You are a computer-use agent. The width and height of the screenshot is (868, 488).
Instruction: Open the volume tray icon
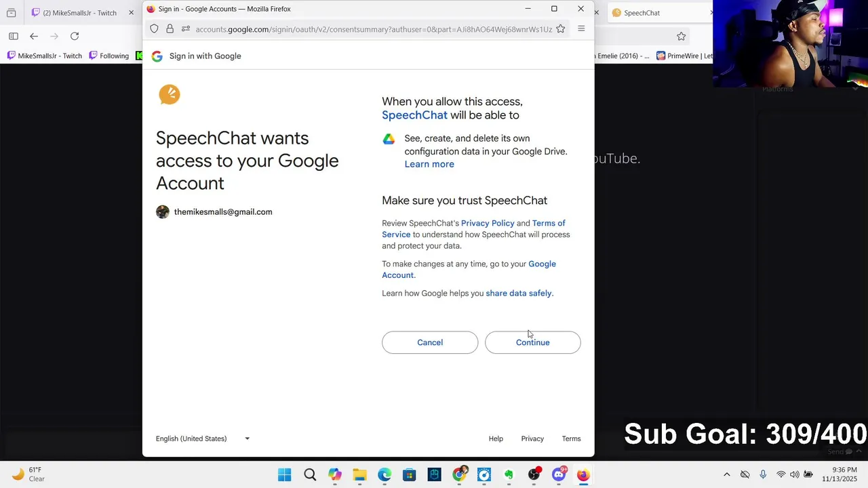click(x=795, y=474)
